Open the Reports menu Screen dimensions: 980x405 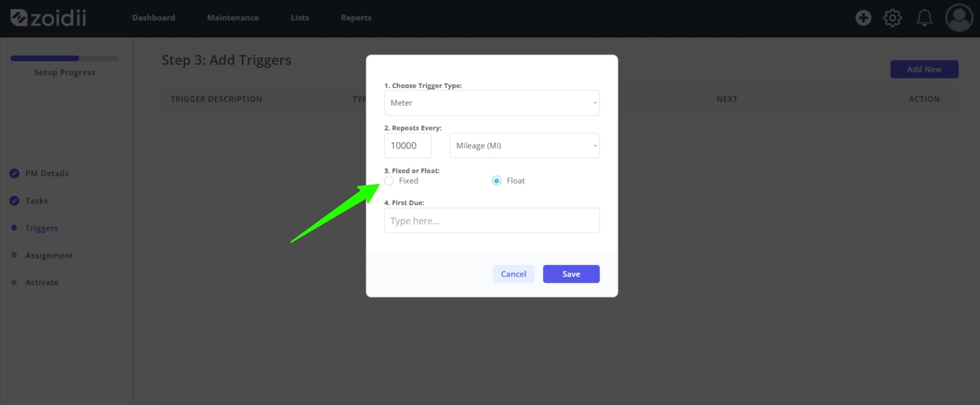point(356,18)
